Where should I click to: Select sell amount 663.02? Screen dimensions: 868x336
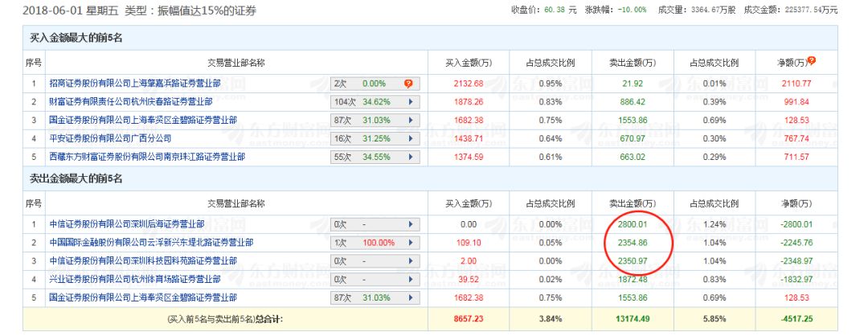(633, 158)
